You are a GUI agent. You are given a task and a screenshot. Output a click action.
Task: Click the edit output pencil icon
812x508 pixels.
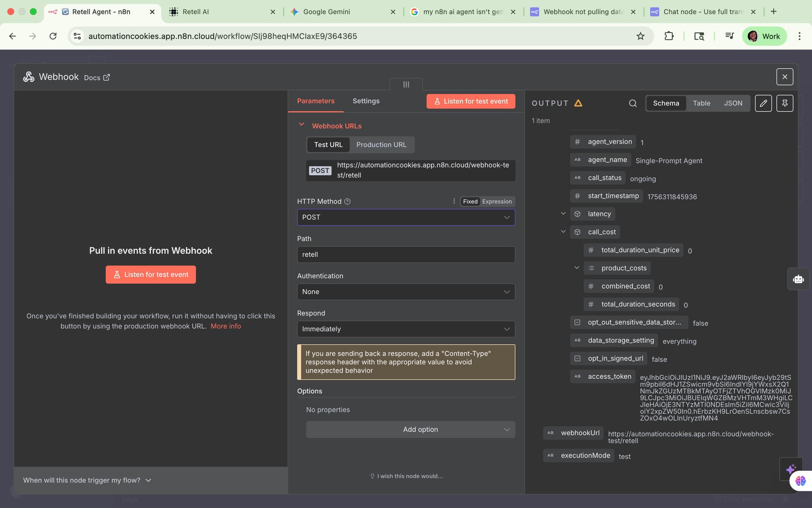[x=763, y=103]
